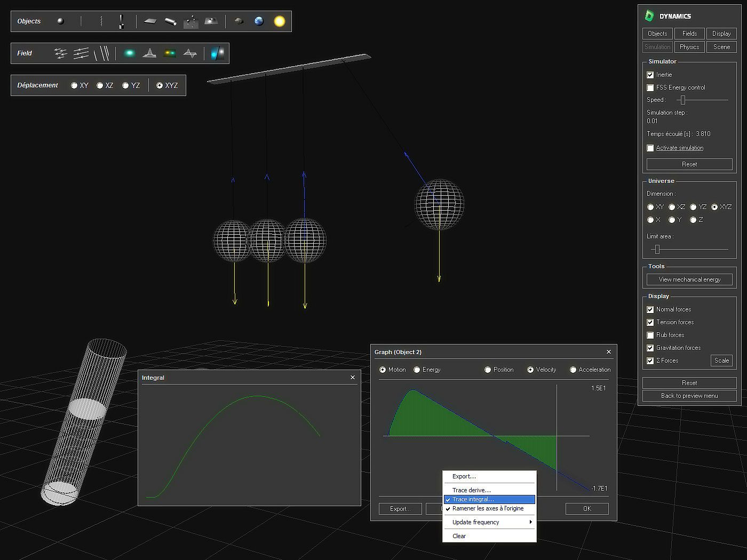Close the Integral window

352,378
